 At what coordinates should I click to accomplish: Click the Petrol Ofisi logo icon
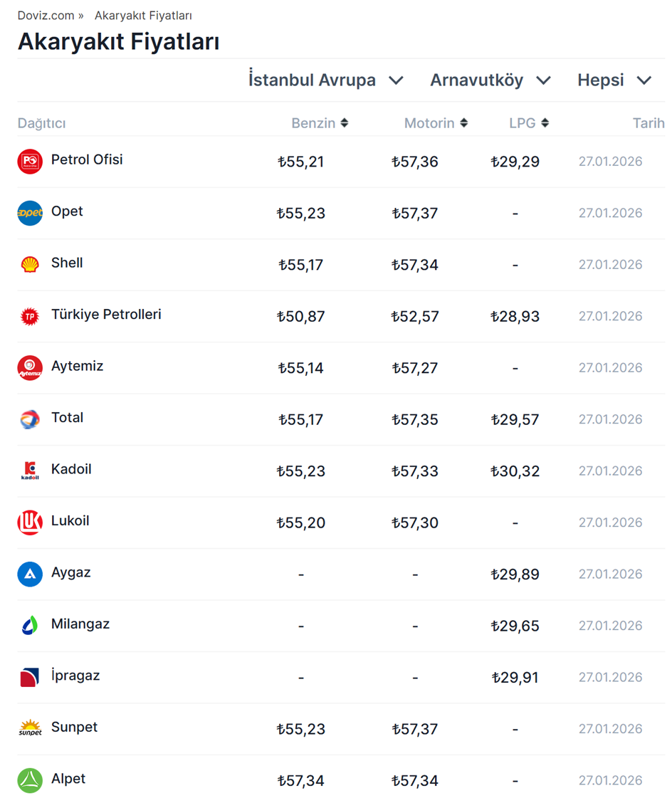click(30, 162)
